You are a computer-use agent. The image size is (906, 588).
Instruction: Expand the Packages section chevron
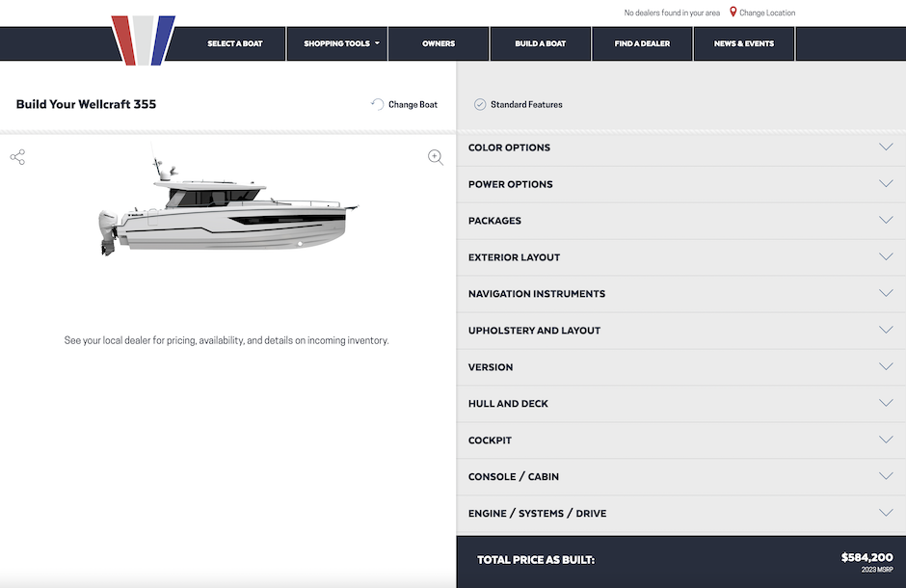(886, 220)
